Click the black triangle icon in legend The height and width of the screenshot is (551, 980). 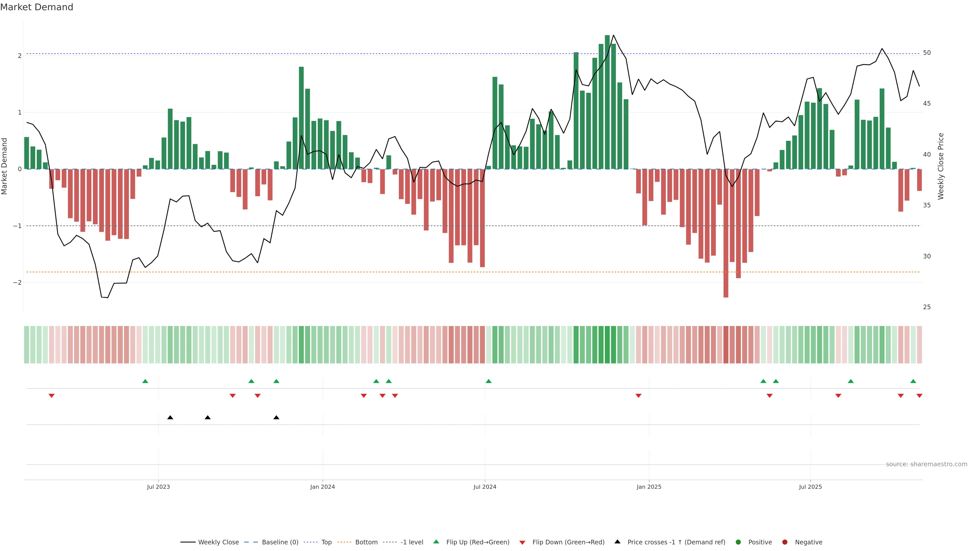(x=617, y=542)
